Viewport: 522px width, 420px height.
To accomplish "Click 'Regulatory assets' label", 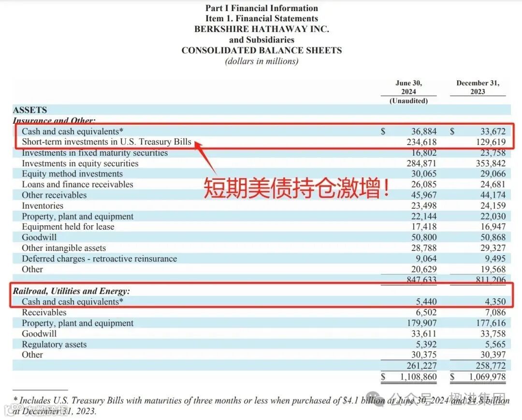I will 54,345.
